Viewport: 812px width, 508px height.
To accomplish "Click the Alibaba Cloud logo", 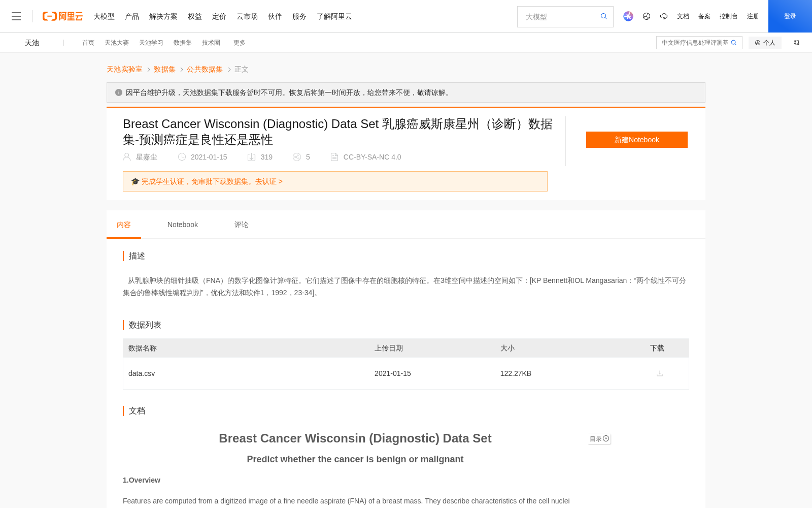I will click(62, 16).
